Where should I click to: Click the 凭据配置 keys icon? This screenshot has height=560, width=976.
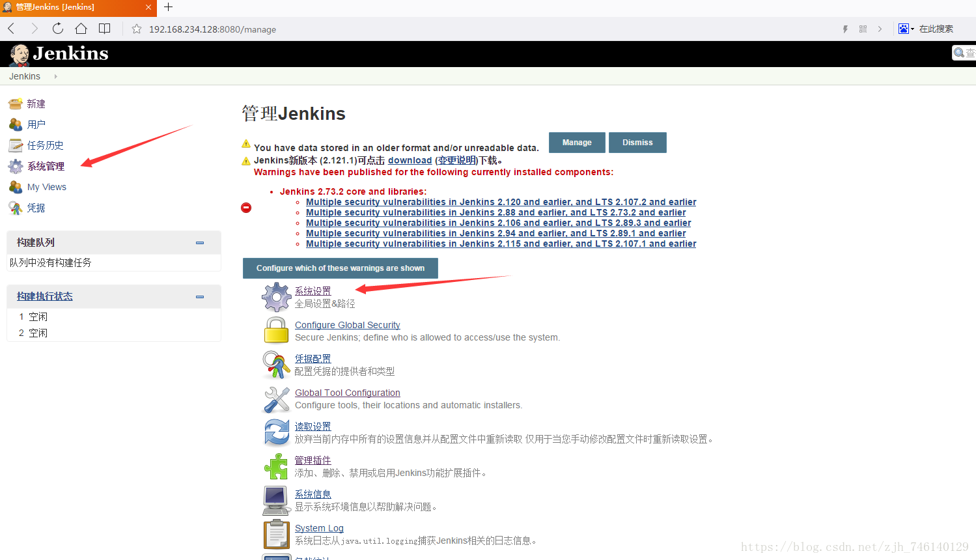[x=277, y=365]
